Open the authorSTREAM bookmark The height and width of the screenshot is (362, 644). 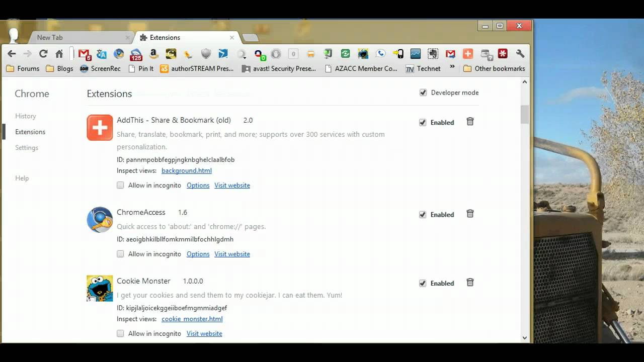point(197,68)
